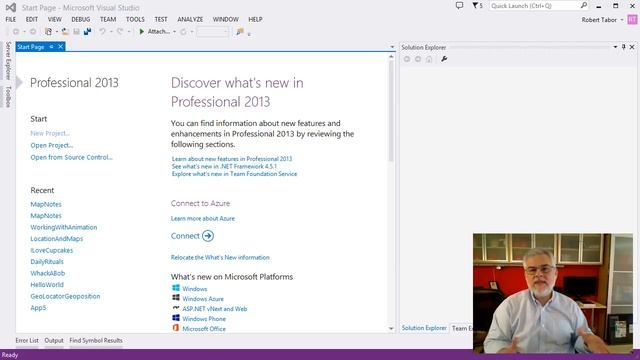Screen dimensions: 640x360
Task: Open recent project WorkingWithAnimation
Action: coord(64,227)
